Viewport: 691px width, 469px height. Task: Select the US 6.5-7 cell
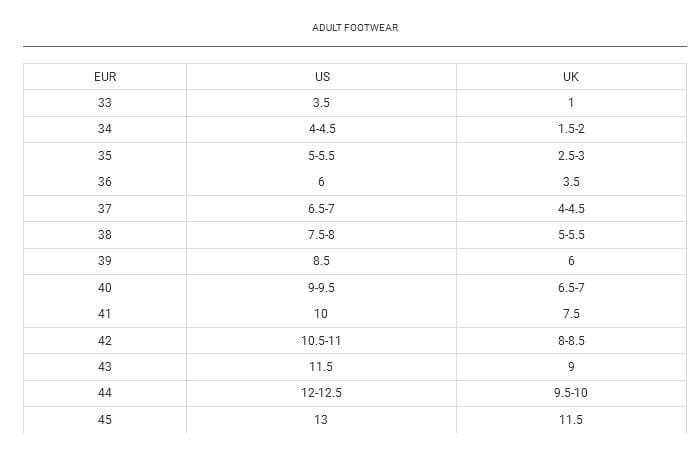321,209
